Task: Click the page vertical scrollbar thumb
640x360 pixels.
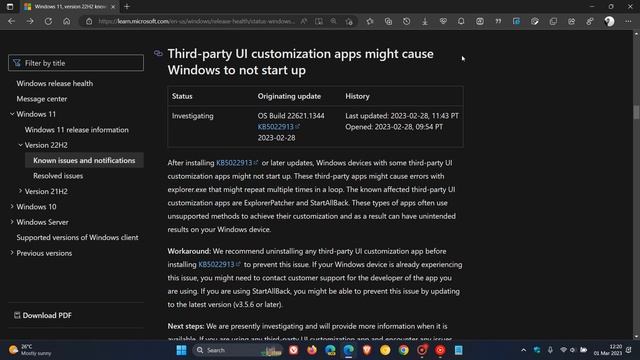Action: 636,112
